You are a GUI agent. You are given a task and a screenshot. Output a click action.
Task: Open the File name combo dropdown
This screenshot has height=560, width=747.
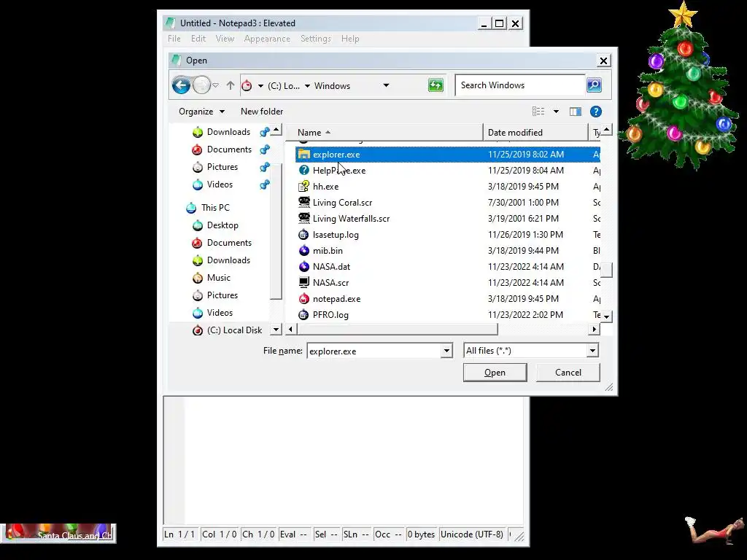coord(446,351)
